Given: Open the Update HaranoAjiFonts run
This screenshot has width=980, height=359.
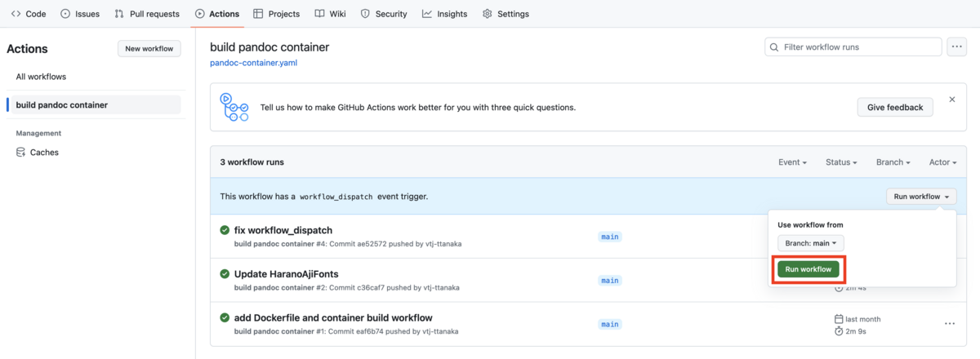Looking at the screenshot, I should 287,274.
